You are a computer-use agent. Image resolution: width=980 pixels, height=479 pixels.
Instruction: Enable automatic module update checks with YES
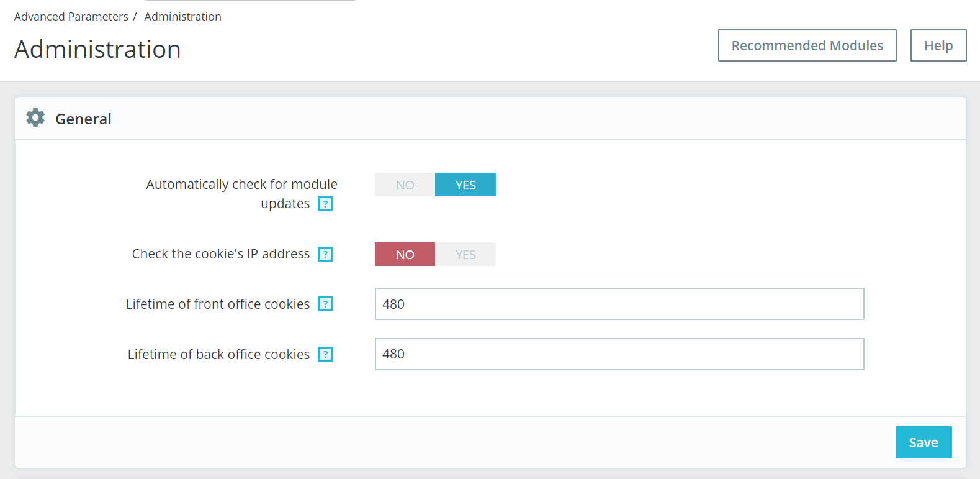click(x=465, y=185)
